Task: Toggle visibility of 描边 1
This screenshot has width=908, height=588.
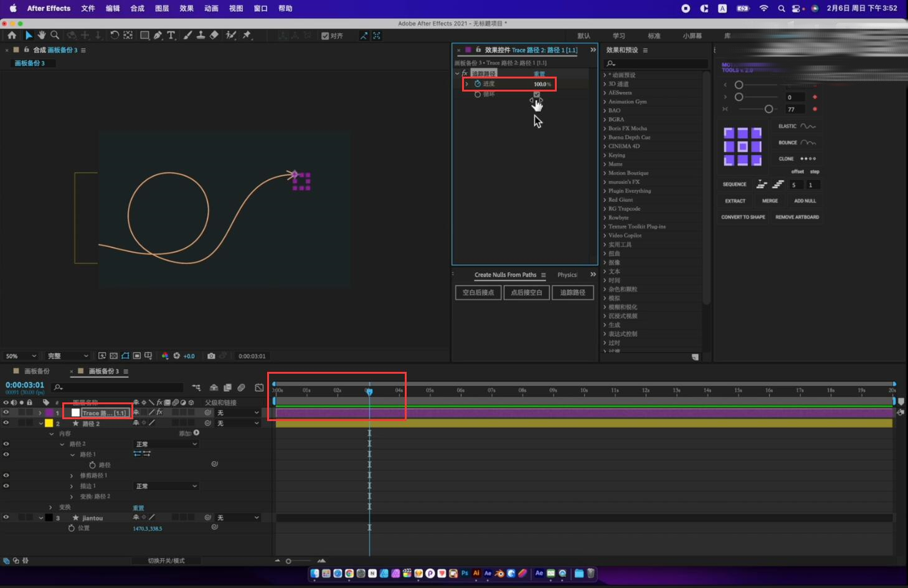Action: (6, 486)
